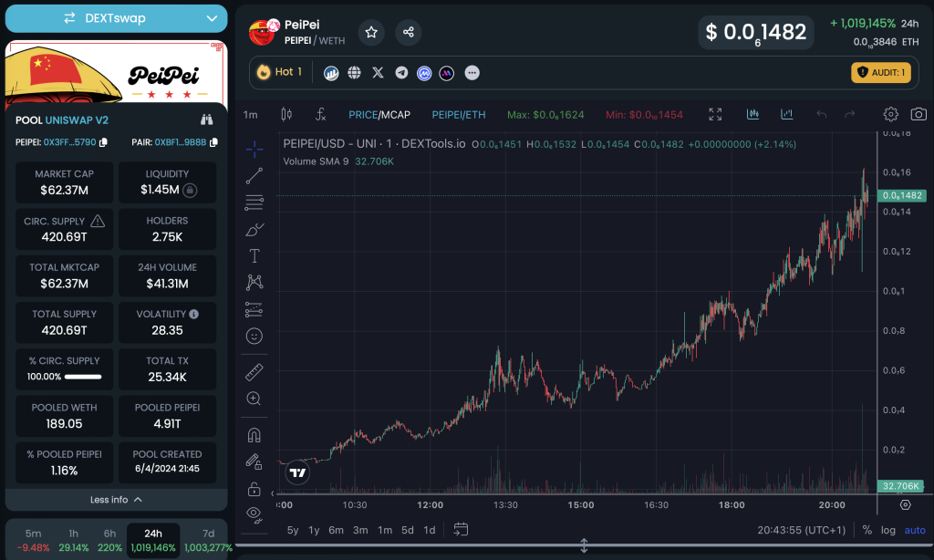Toggle the bar chart overlay icon
The height and width of the screenshot is (560, 934).
[x=787, y=114]
